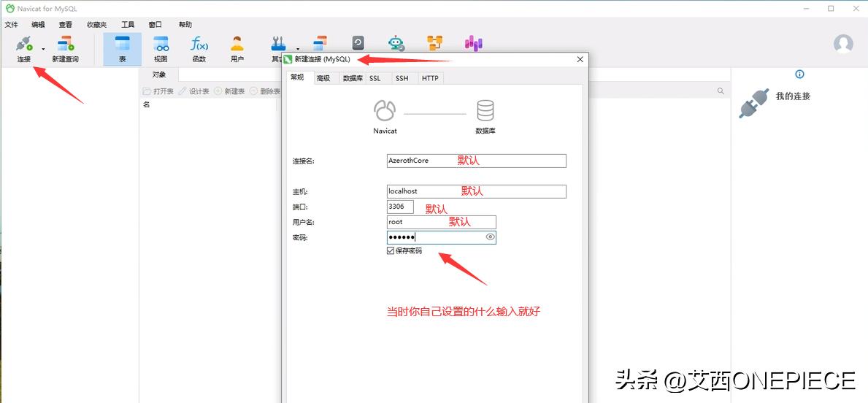Click the charts toolbar icon
The height and width of the screenshot is (403, 868).
(x=473, y=44)
